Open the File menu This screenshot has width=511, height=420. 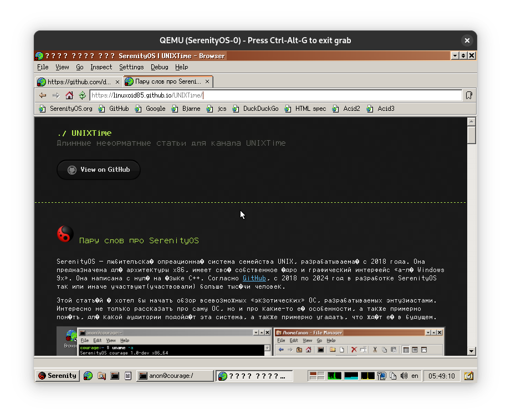point(43,67)
